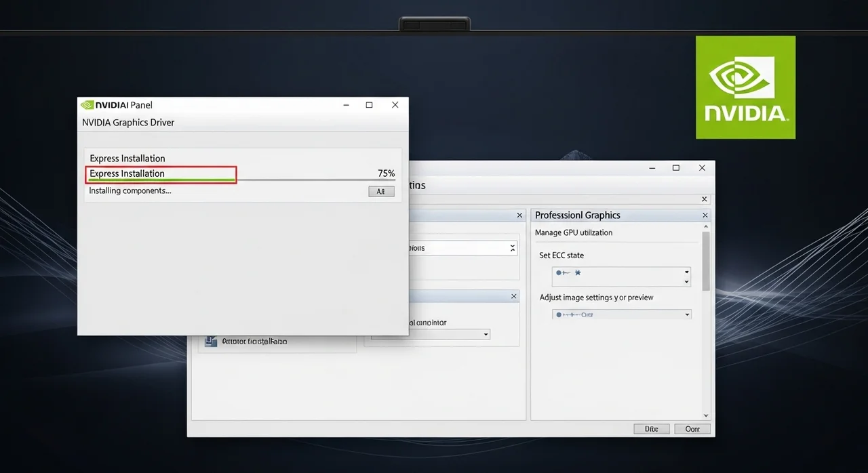Click the small button beside Installing components

click(x=380, y=192)
